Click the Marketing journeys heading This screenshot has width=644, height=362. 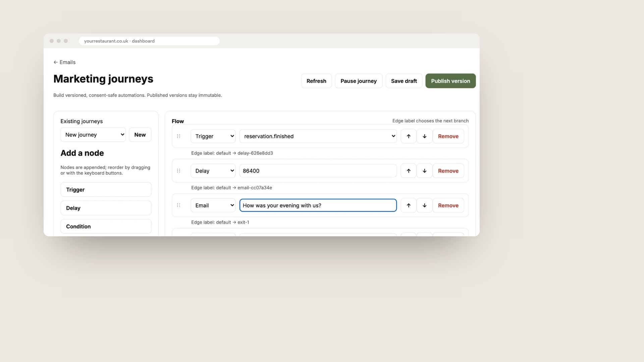103,79
